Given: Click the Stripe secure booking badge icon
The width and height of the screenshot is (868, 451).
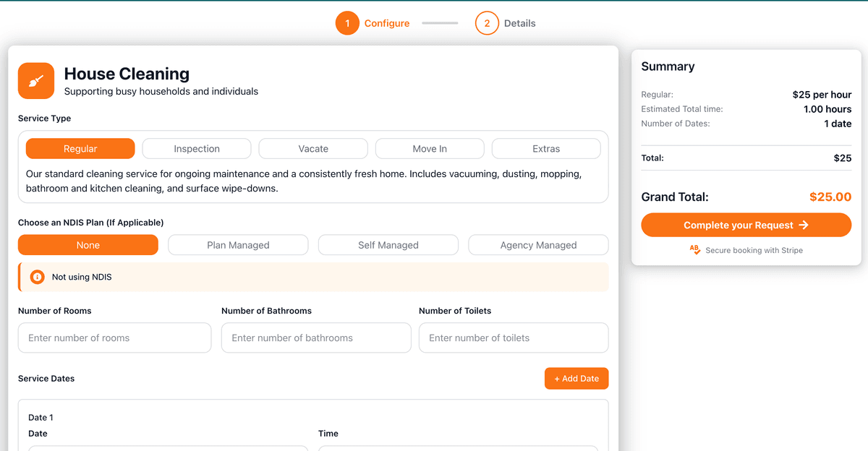Looking at the screenshot, I should (695, 250).
